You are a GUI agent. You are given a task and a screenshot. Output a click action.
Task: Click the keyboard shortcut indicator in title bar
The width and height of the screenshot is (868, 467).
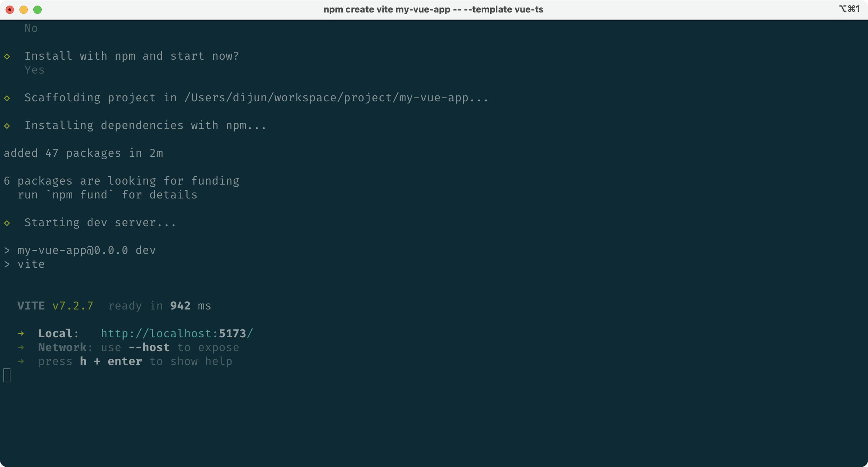tap(849, 9)
